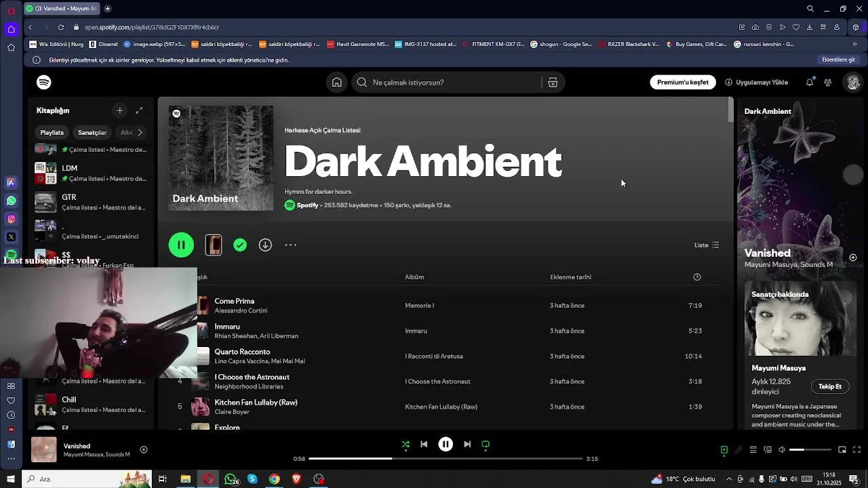Enter full screen mode from the player bar
This screenshot has width=868, height=488.
[x=856, y=449]
